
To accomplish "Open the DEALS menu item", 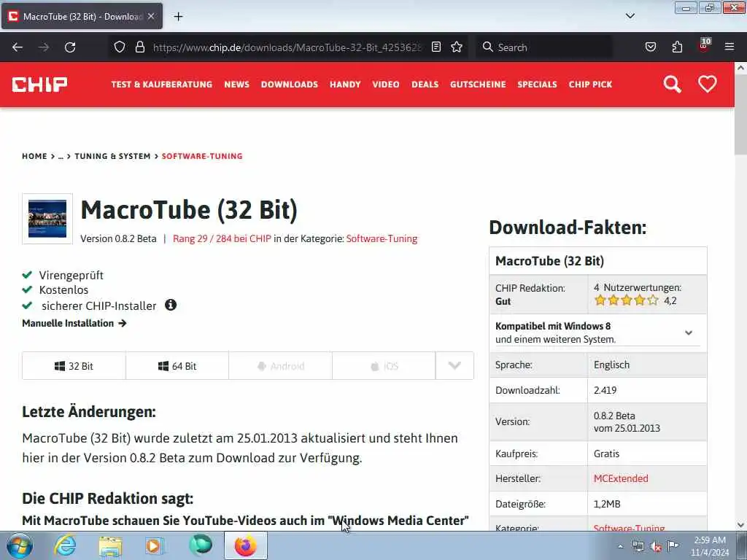I will pyautogui.click(x=425, y=85).
